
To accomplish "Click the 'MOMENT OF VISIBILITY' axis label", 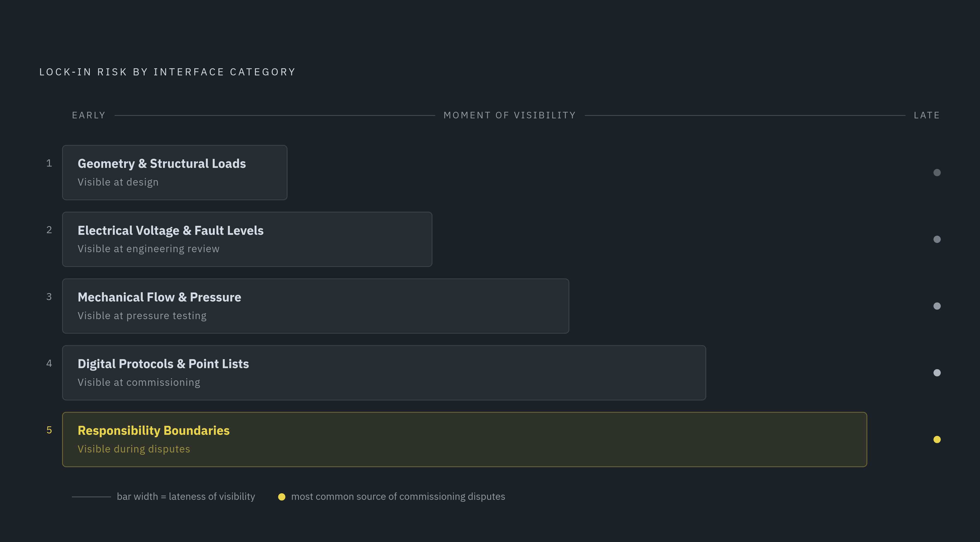I will point(510,115).
